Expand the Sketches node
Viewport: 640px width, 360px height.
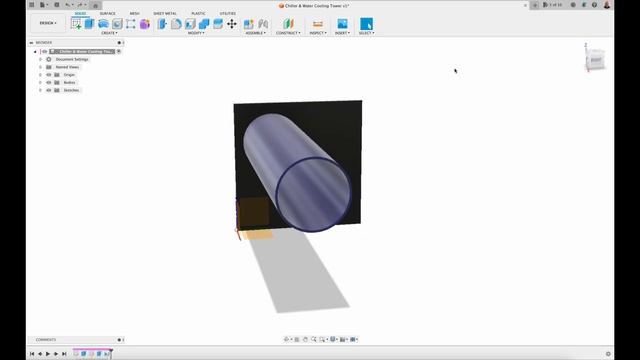coord(40,90)
